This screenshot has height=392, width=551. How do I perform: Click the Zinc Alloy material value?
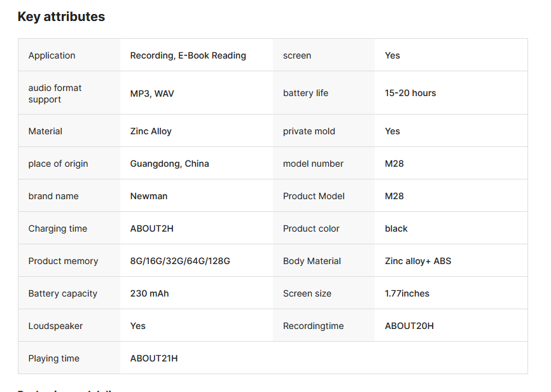(x=151, y=131)
